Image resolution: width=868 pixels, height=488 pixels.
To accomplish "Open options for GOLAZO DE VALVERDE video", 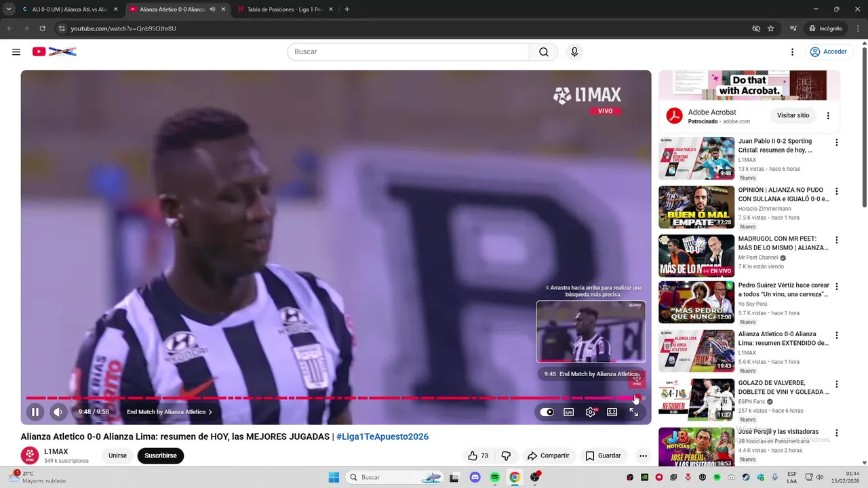I will [x=836, y=384].
